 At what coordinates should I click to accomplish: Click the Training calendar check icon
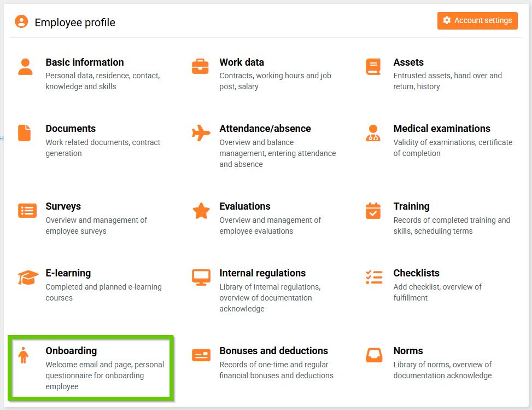click(373, 211)
